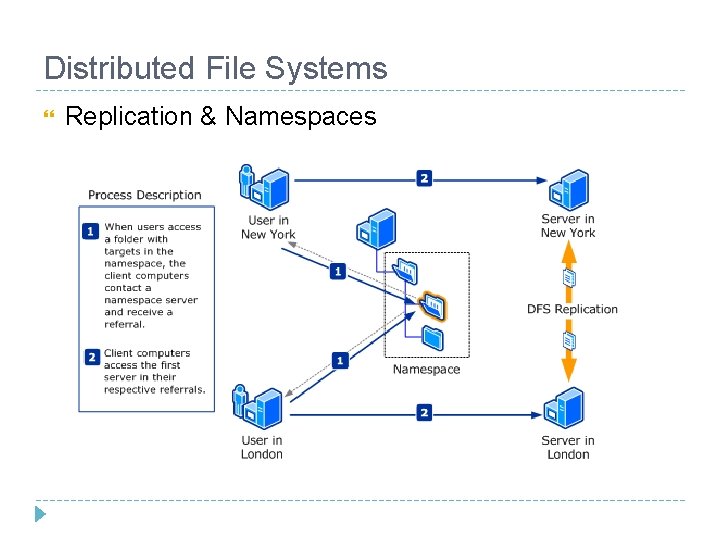Click the upward orange DFS Replication arrow
The width and height of the screenshot is (720, 540).
tap(569, 271)
